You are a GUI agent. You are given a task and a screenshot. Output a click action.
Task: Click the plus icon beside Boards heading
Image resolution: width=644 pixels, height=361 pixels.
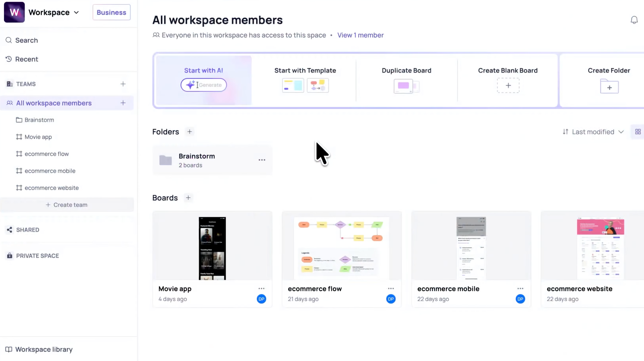(x=188, y=198)
